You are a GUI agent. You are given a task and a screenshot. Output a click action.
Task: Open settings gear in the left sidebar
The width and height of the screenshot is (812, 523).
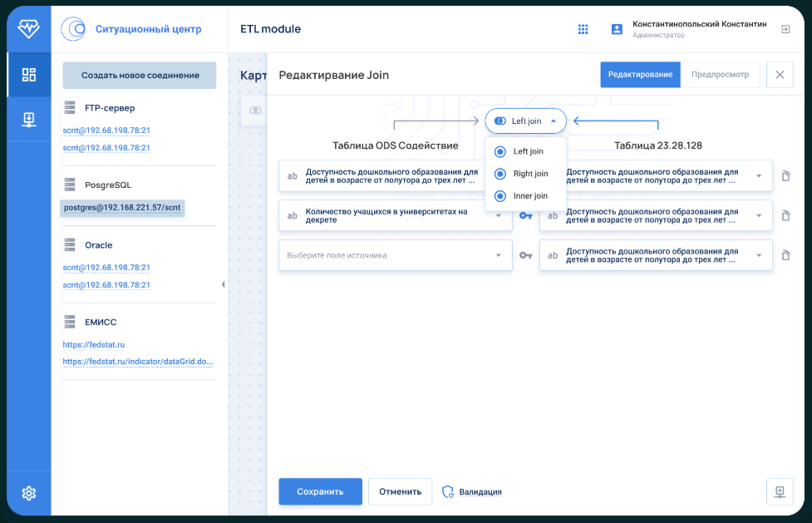pyautogui.click(x=29, y=493)
